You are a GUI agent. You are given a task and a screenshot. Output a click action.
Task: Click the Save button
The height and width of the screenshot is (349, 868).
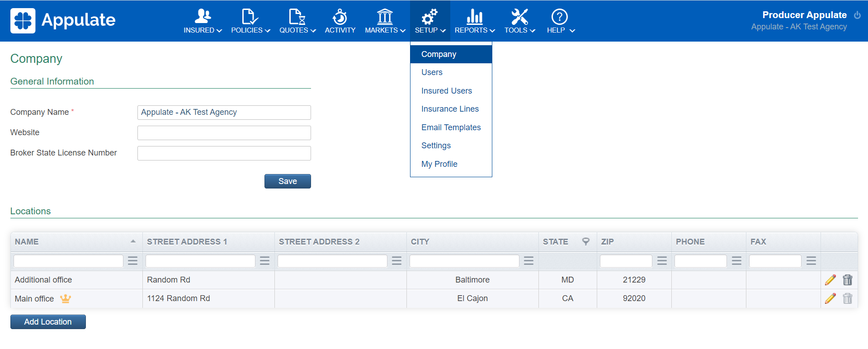[x=288, y=181]
